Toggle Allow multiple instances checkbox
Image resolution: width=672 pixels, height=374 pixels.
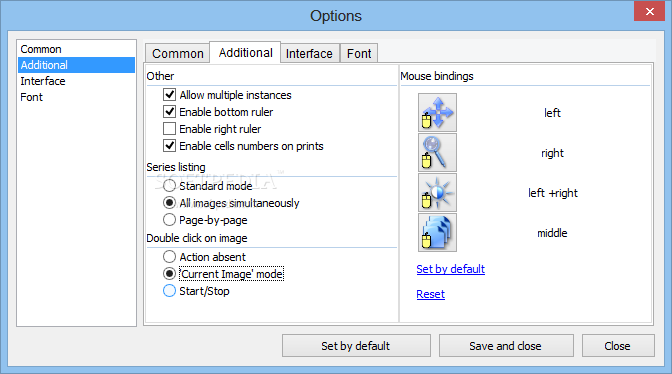click(x=170, y=95)
